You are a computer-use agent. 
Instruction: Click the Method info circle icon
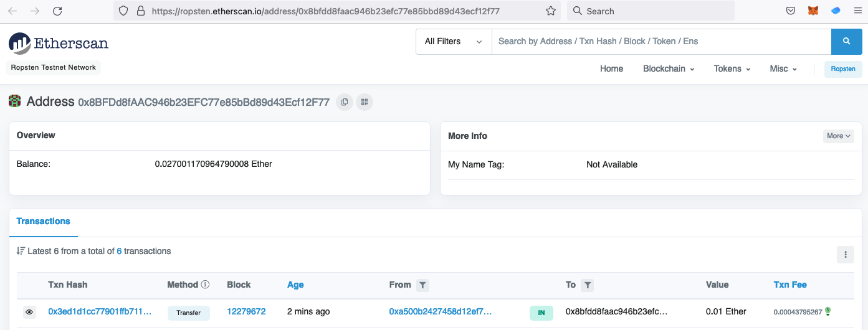coord(205,285)
